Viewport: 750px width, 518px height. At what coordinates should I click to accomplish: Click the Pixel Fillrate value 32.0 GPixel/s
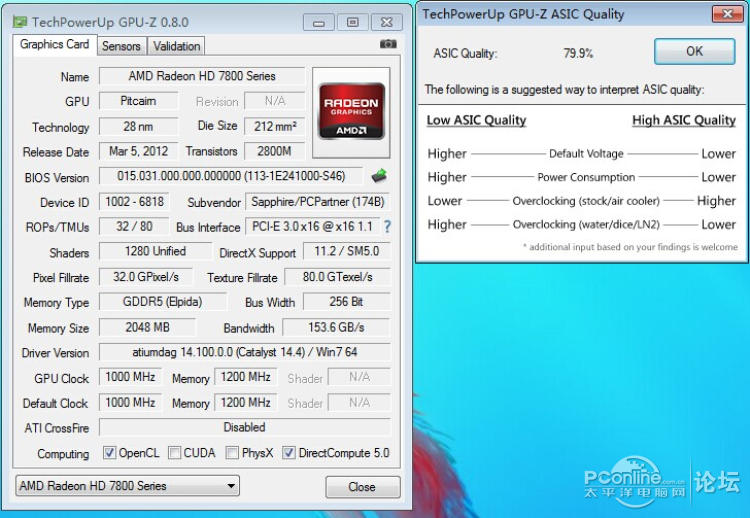click(x=146, y=276)
